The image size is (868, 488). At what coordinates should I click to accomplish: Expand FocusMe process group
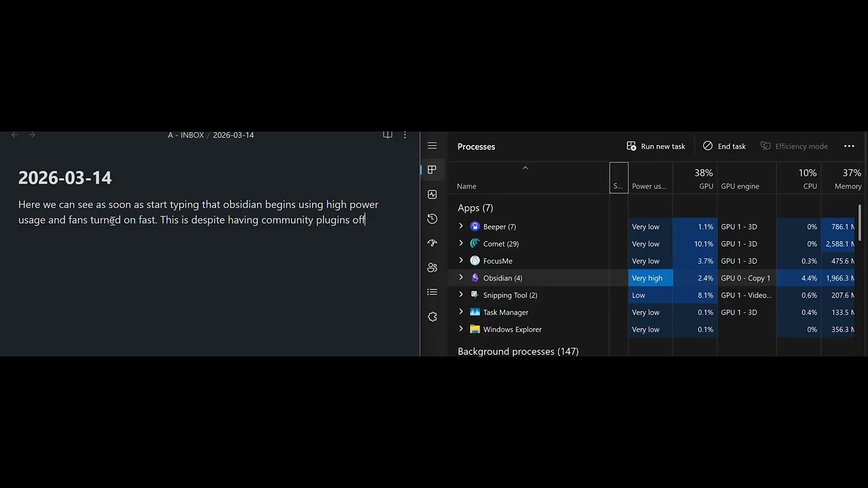(461, 260)
